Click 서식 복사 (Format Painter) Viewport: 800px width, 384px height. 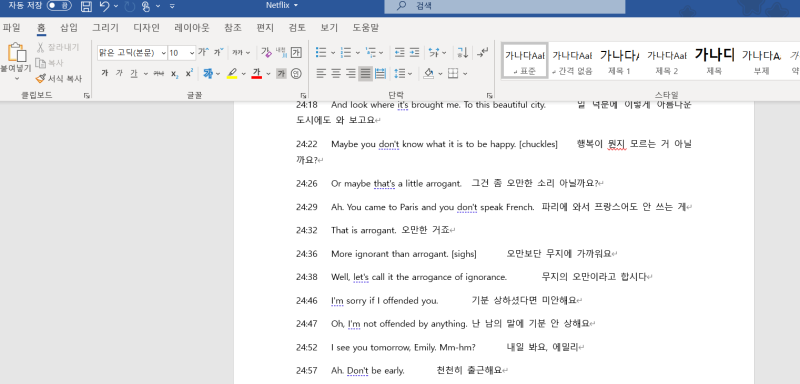click(58, 79)
